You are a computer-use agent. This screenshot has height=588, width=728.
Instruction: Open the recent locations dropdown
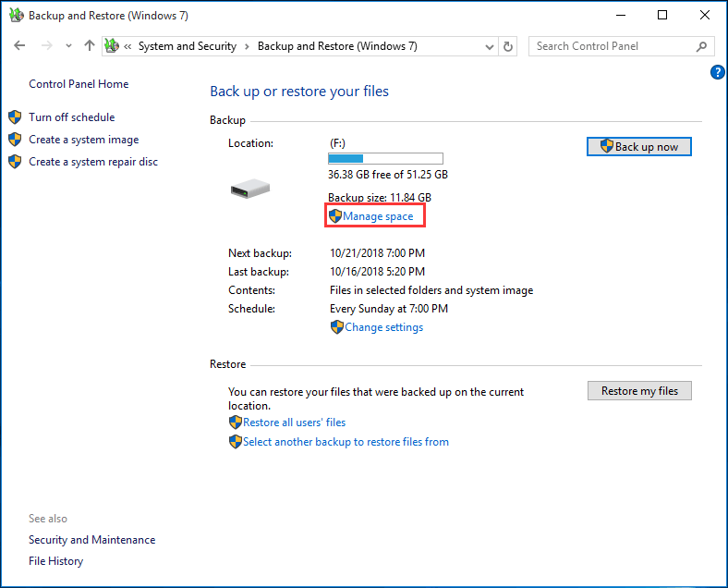click(x=68, y=46)
